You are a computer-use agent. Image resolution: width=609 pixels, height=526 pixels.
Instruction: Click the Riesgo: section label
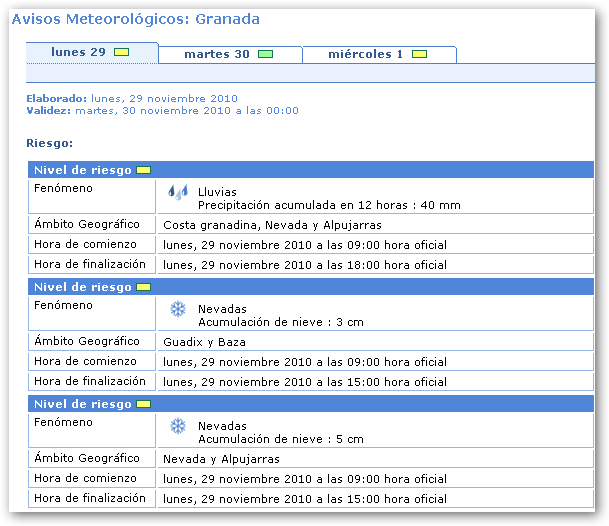pos(49,143)
